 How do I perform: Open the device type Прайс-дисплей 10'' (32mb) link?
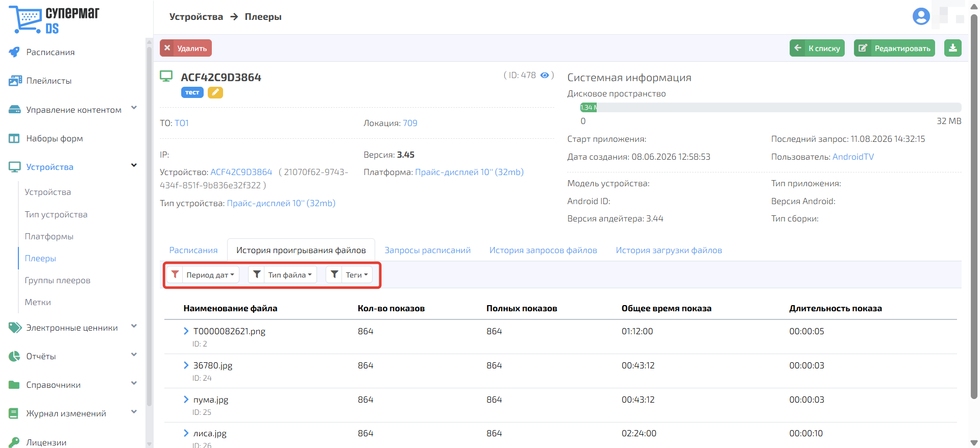[281, 203]
